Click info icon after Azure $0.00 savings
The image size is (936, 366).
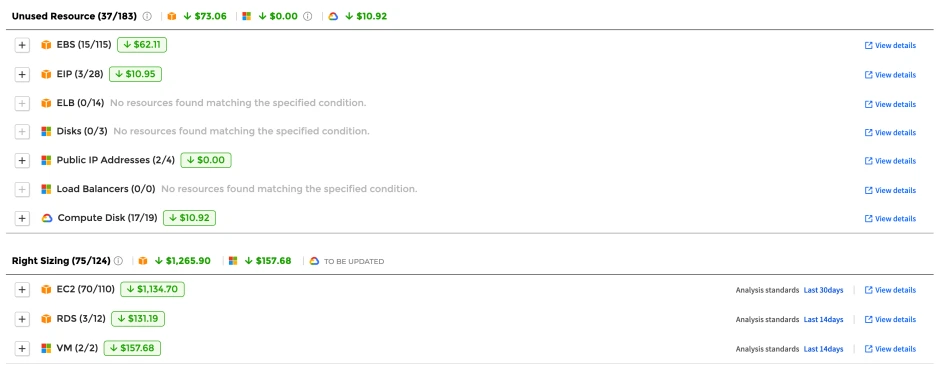(307, 16)
